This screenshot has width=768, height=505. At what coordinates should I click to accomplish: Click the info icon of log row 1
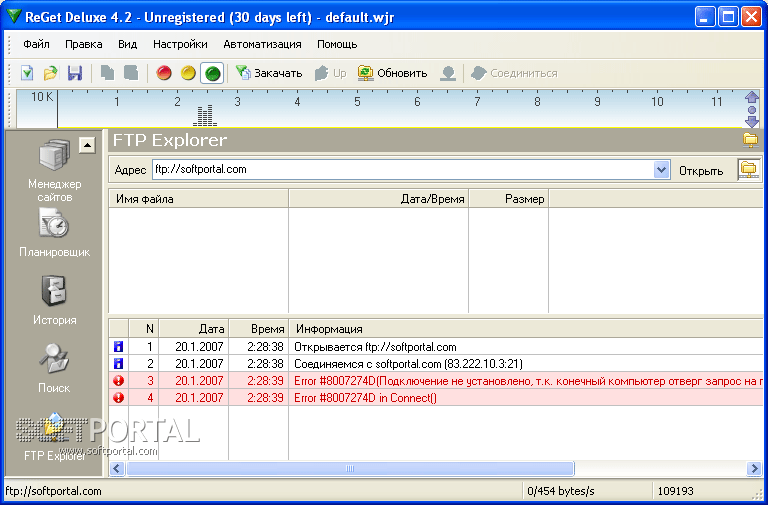click(118, 347)
